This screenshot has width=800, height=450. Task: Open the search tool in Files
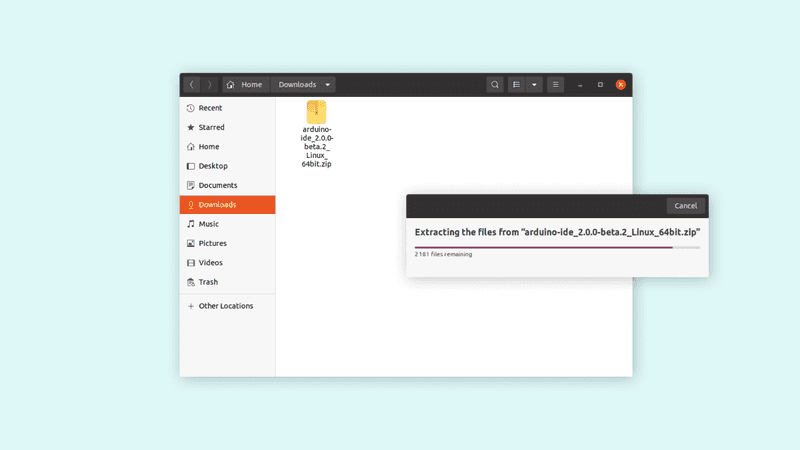click(494, 85)
